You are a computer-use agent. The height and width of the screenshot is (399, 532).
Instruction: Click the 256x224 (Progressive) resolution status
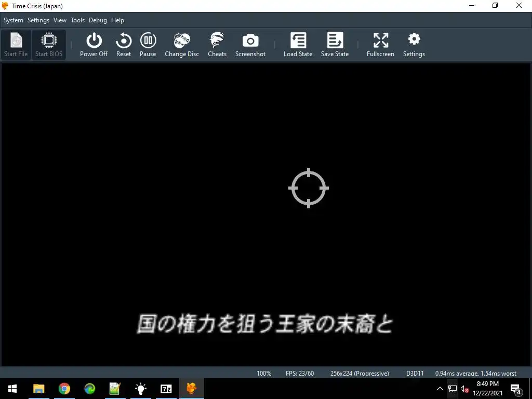point(360,373)
